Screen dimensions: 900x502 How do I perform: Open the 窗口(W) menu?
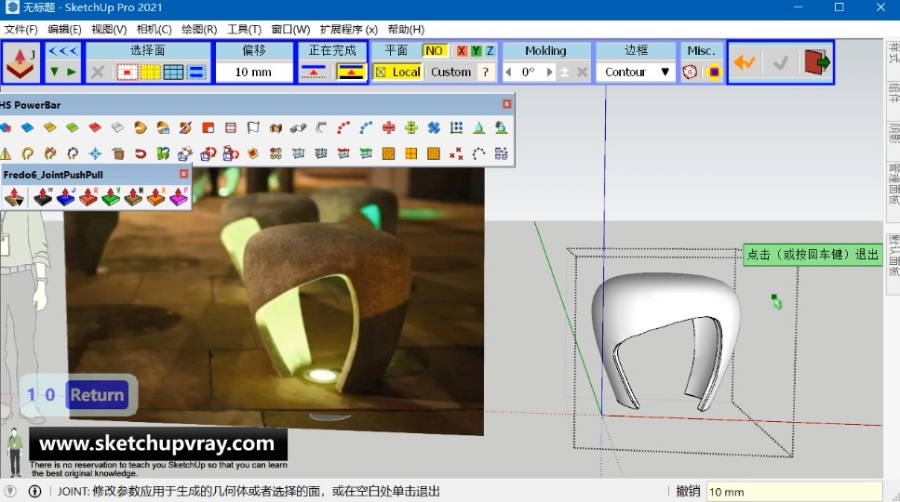pos(290,29)
